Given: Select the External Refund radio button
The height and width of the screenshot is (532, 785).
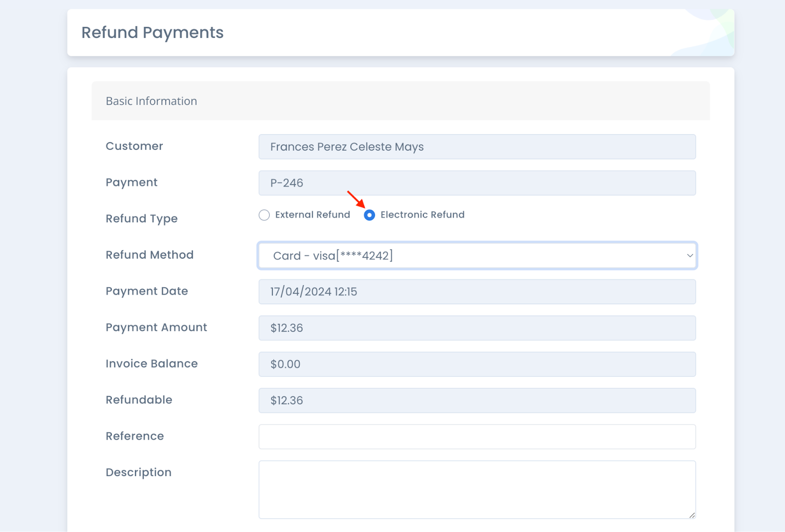Looking at the screenshot, I should (x=264, y=215).
